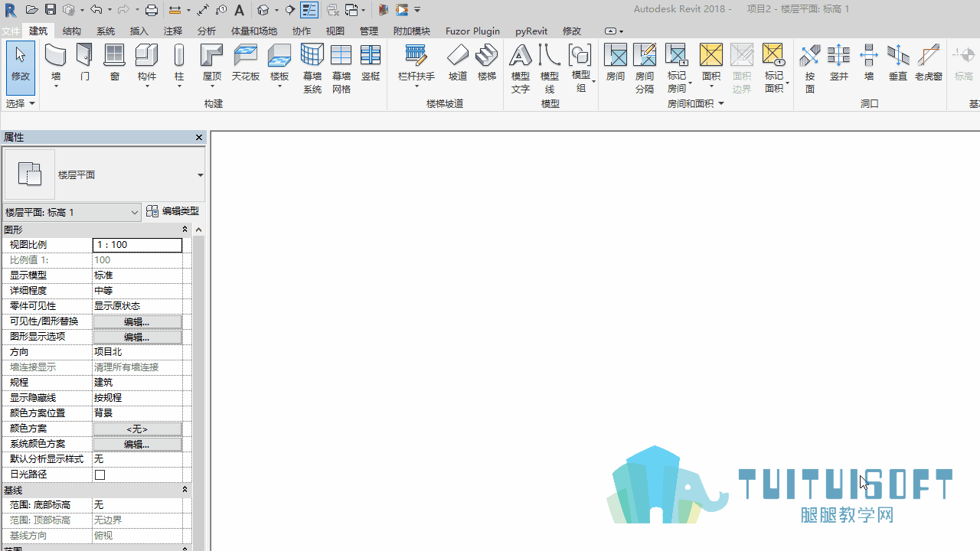Open the 楼层平面: 标高 1 dropdown
The height and width of the screenshot is (551, 980).
click(72, 212)
